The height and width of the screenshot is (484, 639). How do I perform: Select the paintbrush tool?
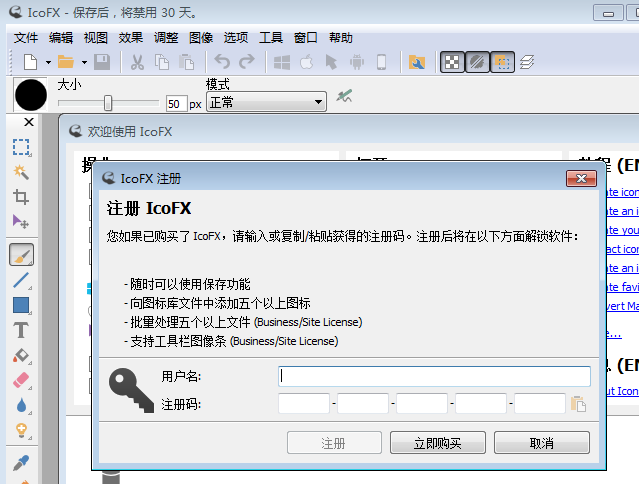22,255
